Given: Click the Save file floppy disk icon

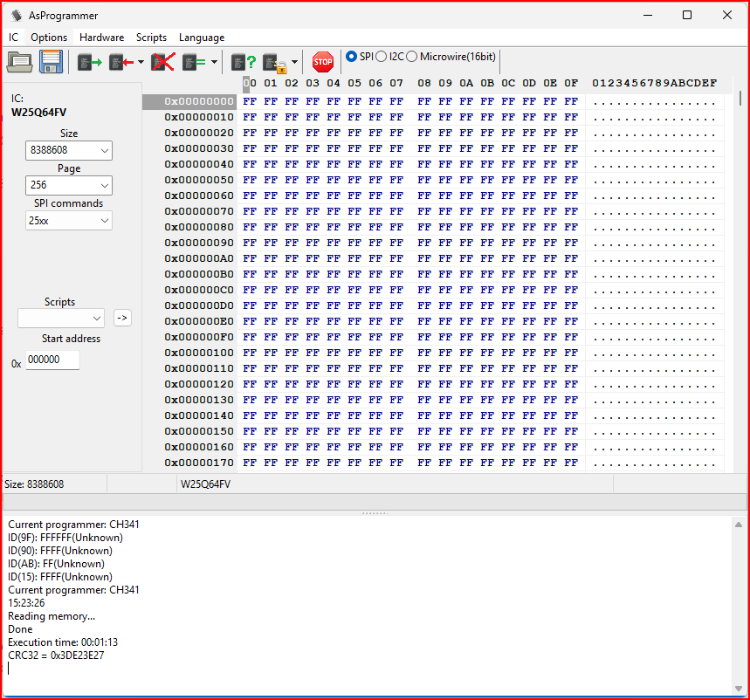Looking at the screenshot, I should tap(51, 62).
